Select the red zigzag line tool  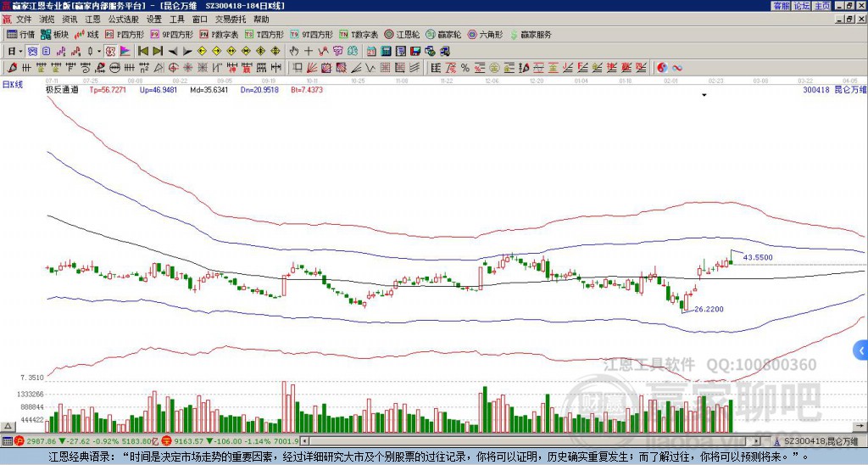point(323,51)
